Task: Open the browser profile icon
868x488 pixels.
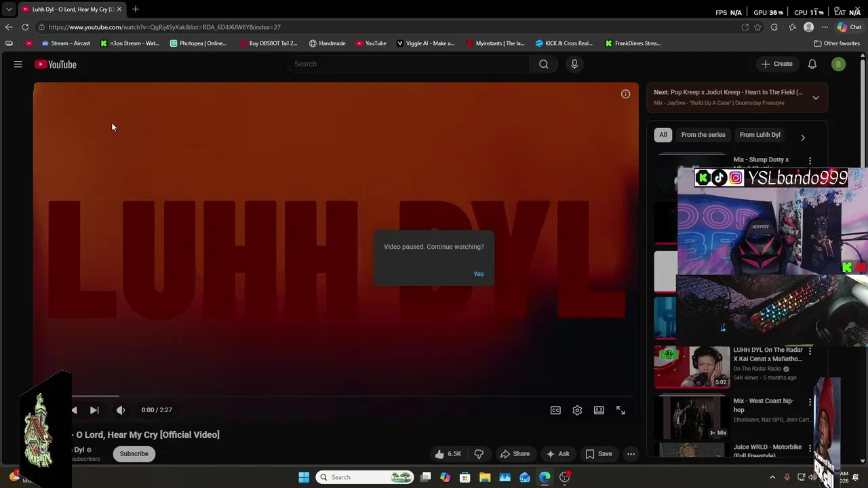Action: (808, 27)
